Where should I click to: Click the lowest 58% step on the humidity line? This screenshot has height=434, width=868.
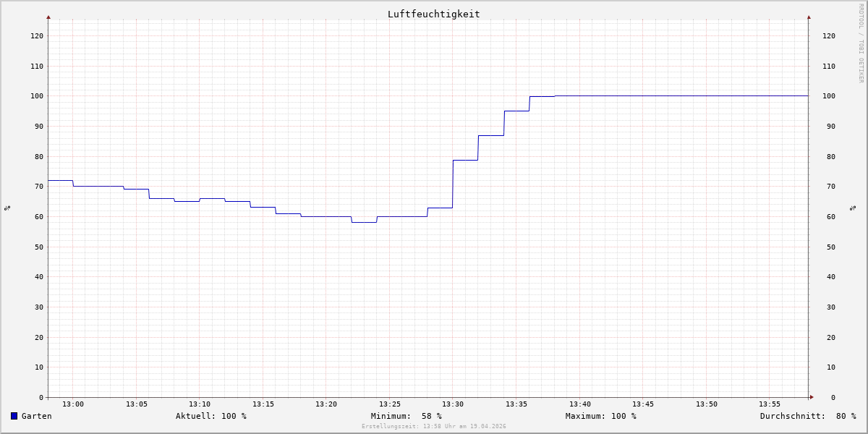pyautogui.click(x=364, y=222)
